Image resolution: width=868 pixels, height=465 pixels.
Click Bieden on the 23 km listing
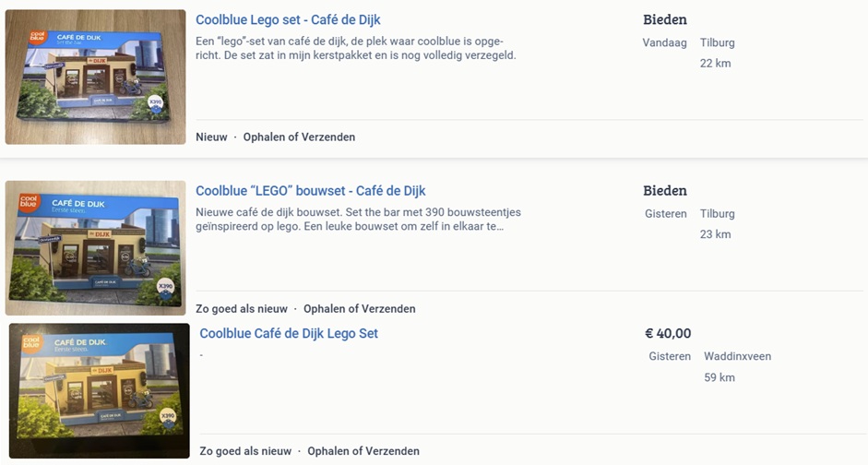click(664, 191)
